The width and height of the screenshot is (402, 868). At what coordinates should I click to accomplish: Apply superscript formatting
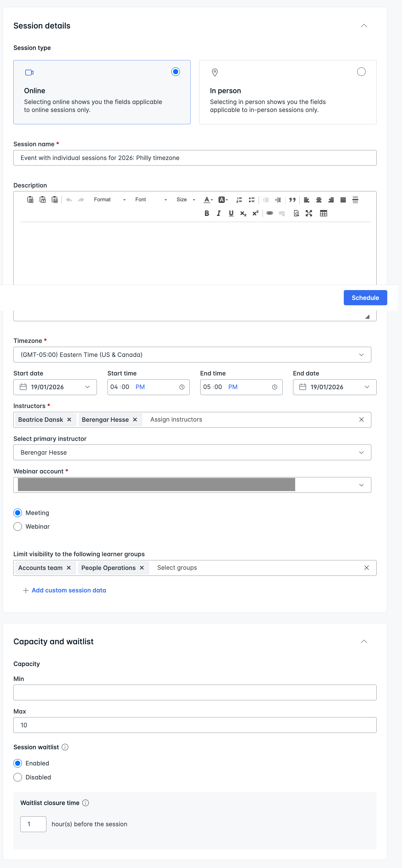pos(255,213)
